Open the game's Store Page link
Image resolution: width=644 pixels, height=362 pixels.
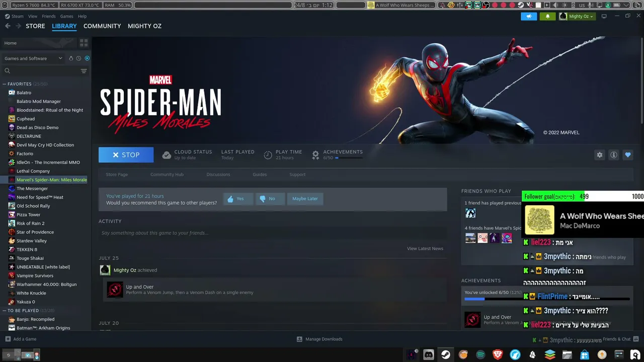pos(117,174)
